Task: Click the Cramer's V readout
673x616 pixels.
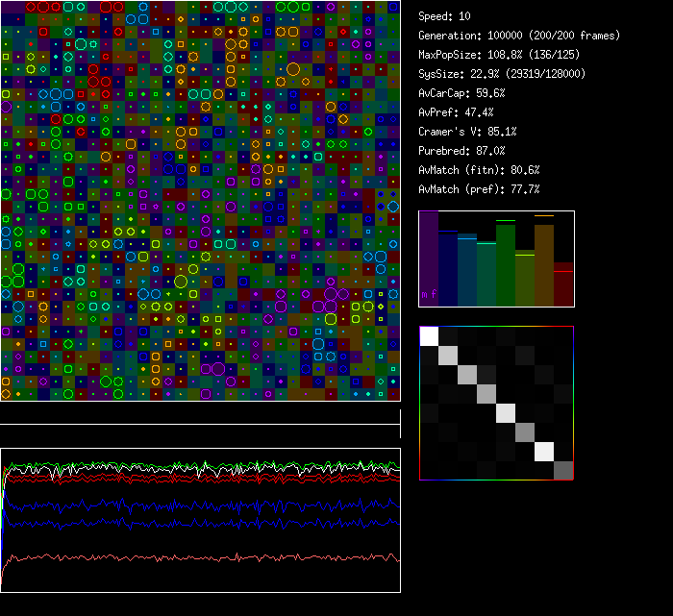Action: (467, 132)
